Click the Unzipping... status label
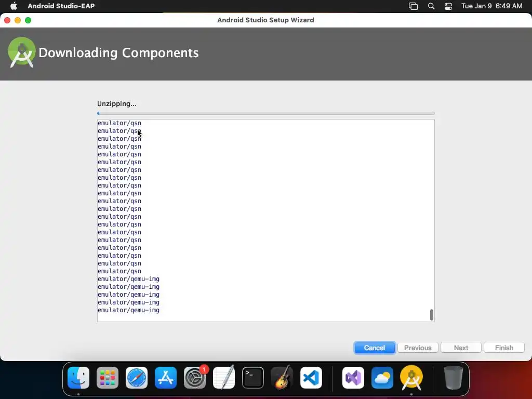Screen dimensions: 532x399 click(117, 104)
